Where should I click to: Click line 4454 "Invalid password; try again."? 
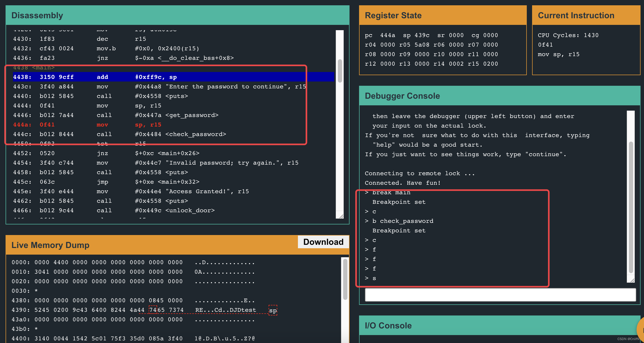point(156,163)
